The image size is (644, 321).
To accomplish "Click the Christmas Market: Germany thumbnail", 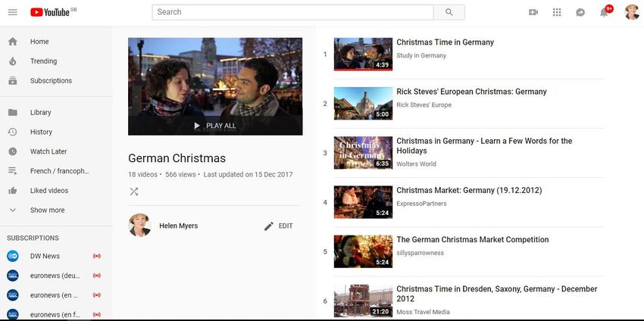I will click(x=363, y=202).
